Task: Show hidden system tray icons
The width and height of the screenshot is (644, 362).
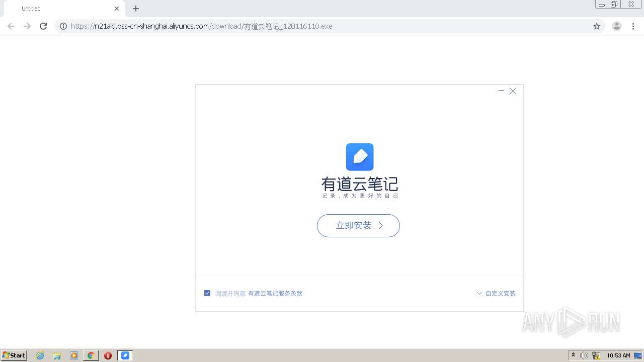Action: point(573,355)
